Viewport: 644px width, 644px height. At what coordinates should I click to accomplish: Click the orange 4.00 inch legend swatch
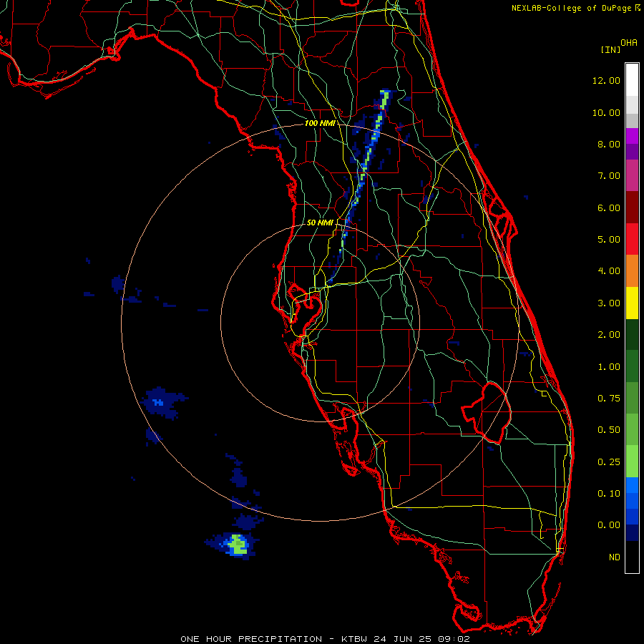point(632,271)
